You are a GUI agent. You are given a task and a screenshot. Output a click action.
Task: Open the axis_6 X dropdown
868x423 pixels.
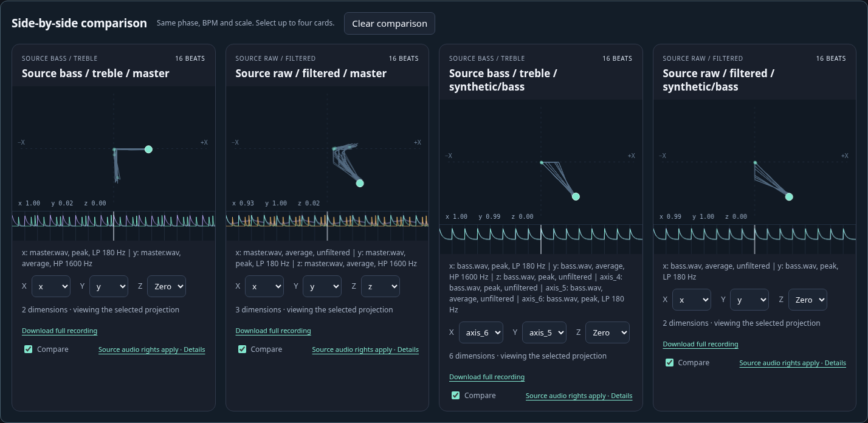pyautogui.click(x=481, y=332)
